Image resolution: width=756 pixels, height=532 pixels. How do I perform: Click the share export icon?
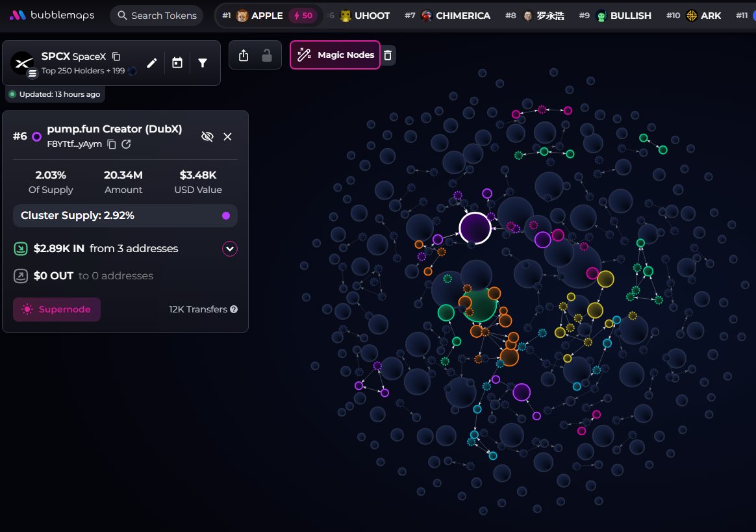[244, 55]
